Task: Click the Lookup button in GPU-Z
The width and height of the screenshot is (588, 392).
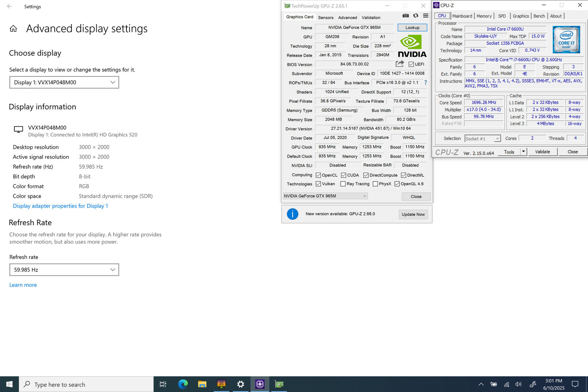Action: tap(412, 28)
